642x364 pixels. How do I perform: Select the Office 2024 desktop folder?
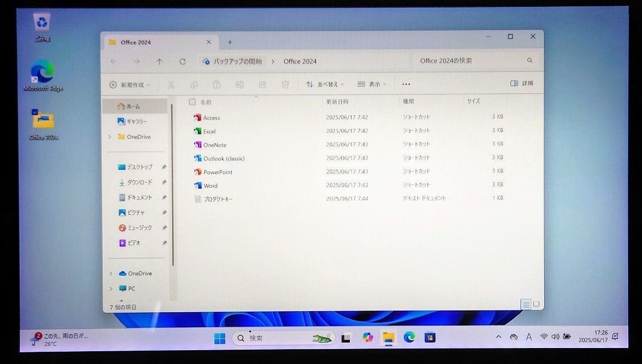click(x=43, y=125)
